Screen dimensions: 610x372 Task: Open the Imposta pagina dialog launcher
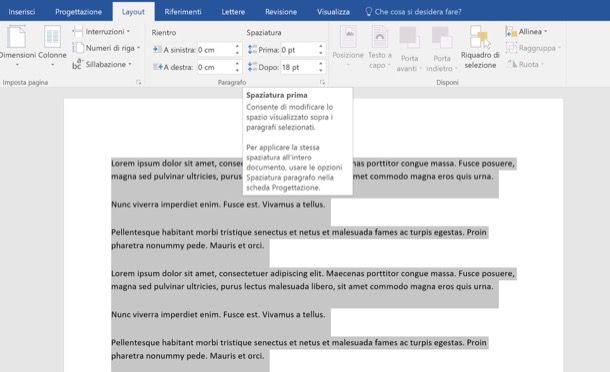[x=138, y=82]
